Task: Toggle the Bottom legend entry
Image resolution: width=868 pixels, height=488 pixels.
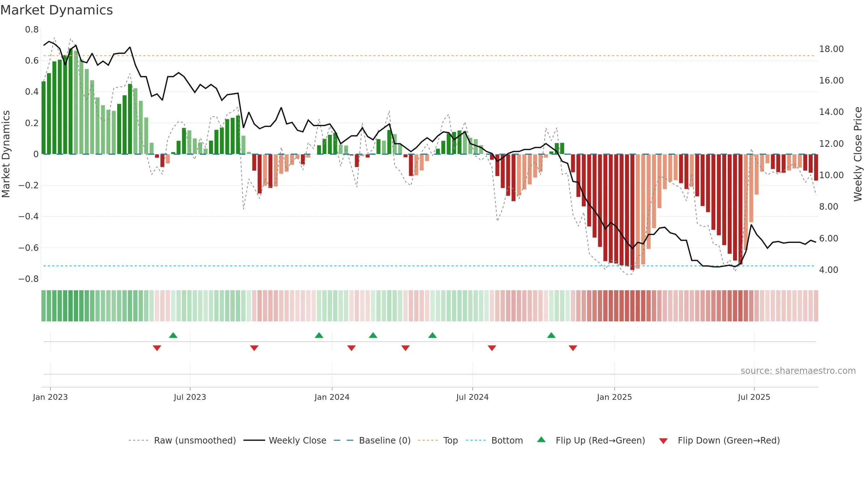Action: 494,440
